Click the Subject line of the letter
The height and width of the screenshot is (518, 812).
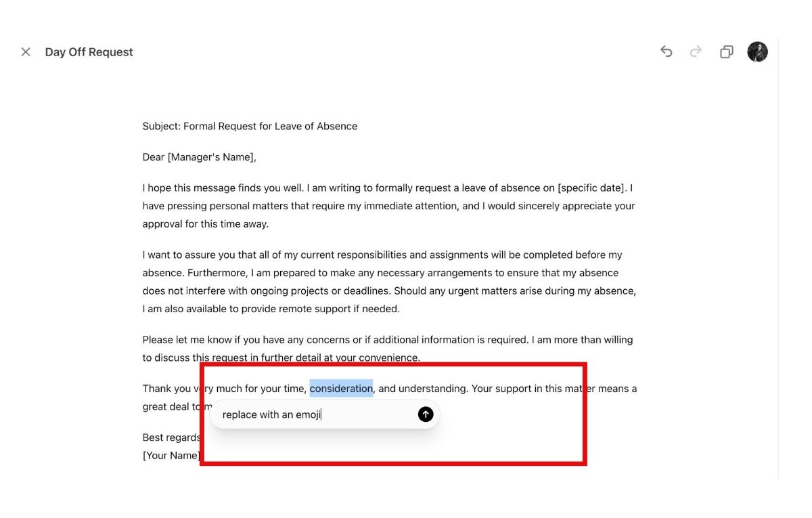click(250, 126)
